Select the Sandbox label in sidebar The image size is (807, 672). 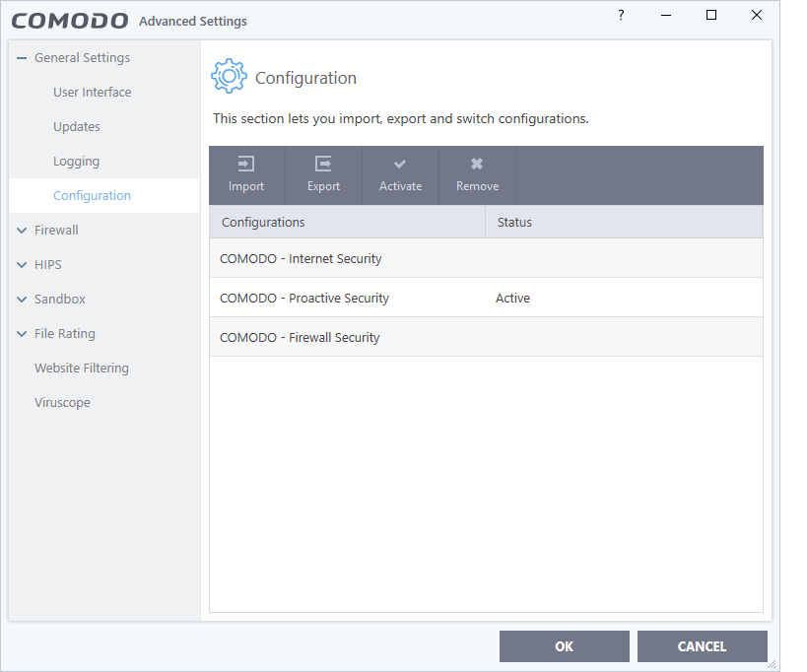coord(60,299)
